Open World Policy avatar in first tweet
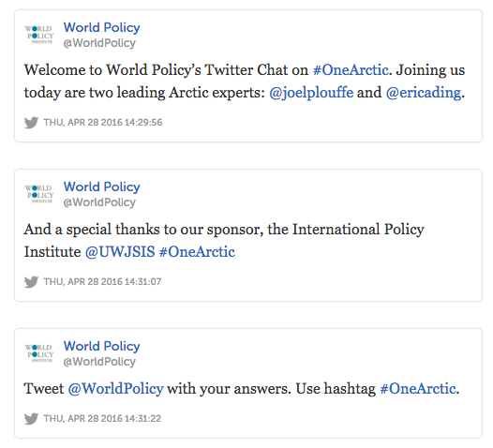This screenshot has height=448, width=493. 39,35
